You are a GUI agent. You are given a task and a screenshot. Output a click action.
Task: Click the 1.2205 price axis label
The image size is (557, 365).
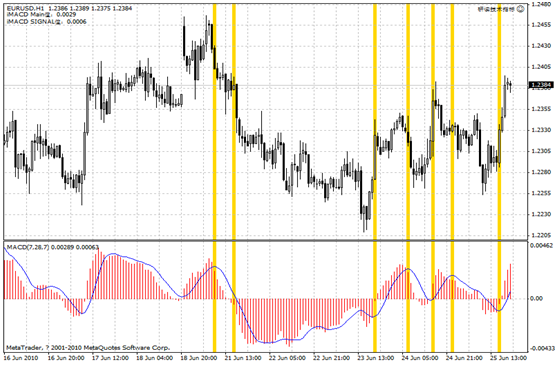tap(541, 235)
